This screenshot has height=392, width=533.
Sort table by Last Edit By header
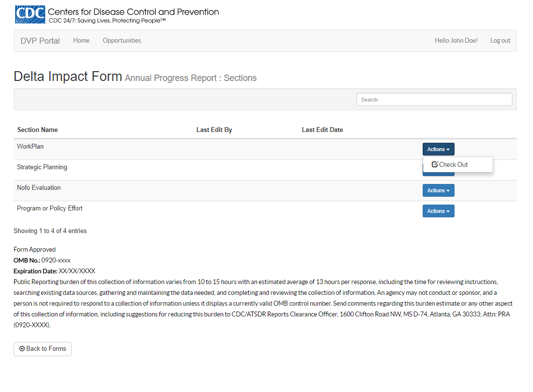[x=214, y=130]
